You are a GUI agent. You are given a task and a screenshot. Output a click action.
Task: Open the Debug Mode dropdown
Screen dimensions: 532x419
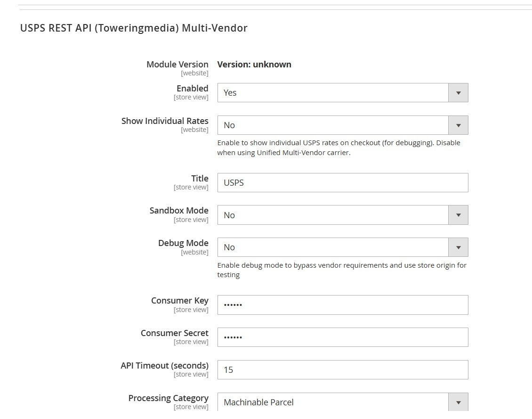point(343,247)
